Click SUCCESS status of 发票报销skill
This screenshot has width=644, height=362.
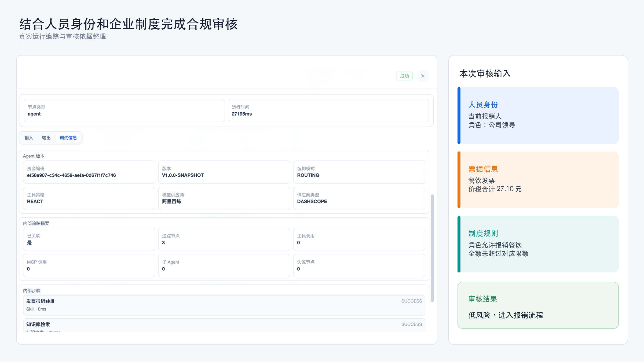coord(412,301)
